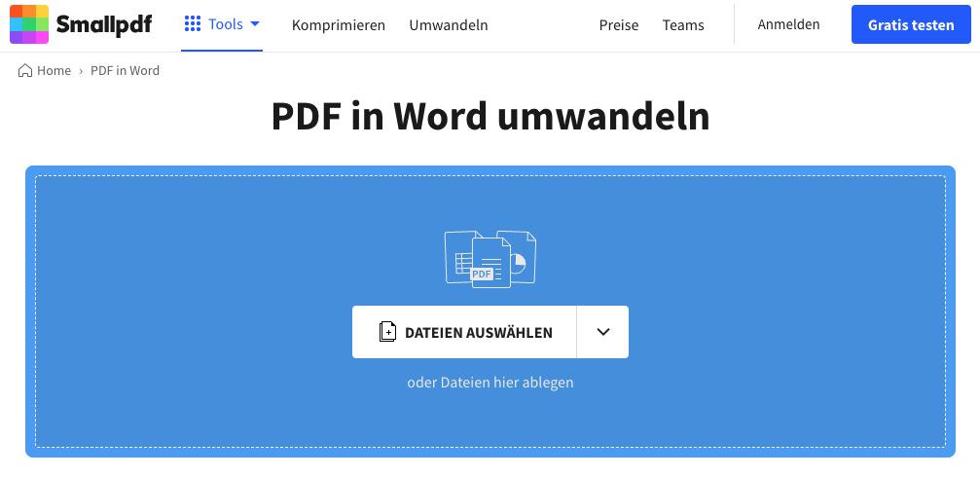Click the file-plus icon on upload button
The image size is (980, 477).
click(x=387, y=332)
